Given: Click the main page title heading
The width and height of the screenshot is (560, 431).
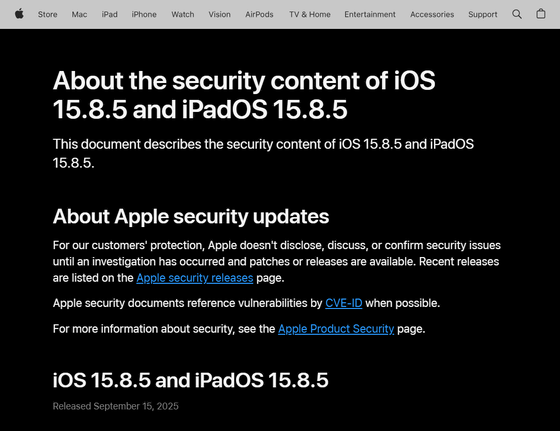Looking at the screenshot, I should [244, 95].
